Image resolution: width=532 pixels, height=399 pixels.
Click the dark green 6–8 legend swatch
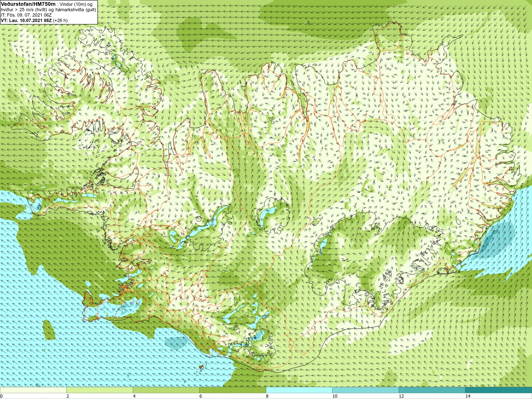click(233, 390)
